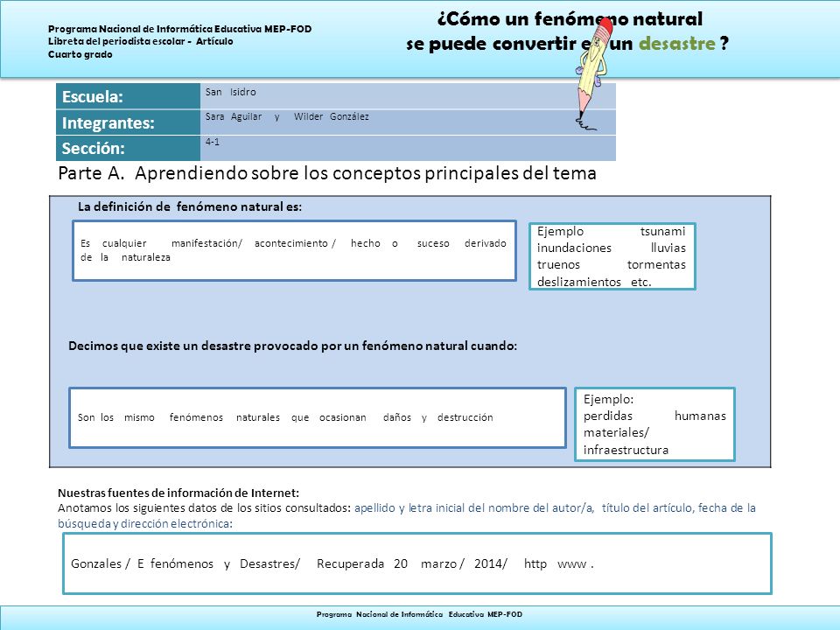The image size is (840, 630).
Task: Click the disaster definition box starting 'Son los mismo'
Action: 317,417
